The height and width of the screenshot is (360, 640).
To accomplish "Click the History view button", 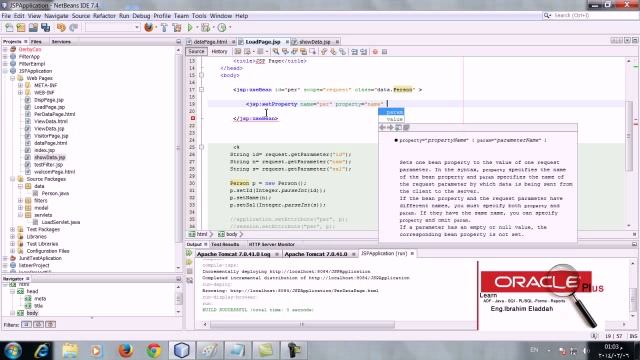I will (219, 52).
